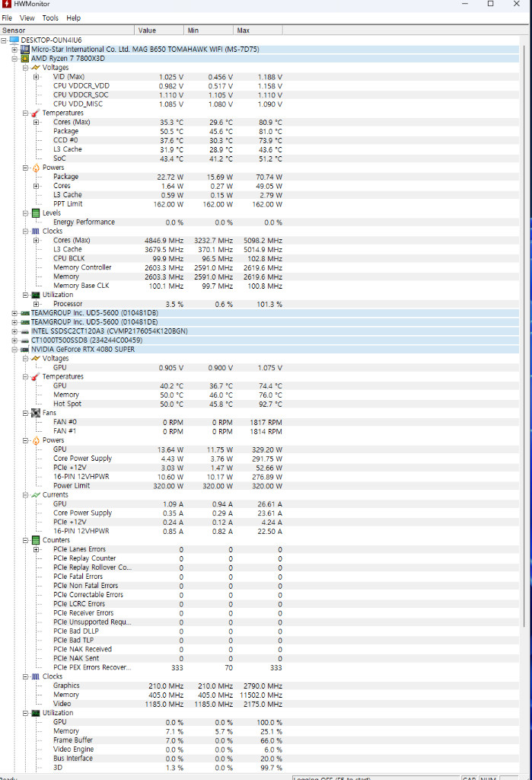
Task: Open the View menu
Action: [27, 18]
